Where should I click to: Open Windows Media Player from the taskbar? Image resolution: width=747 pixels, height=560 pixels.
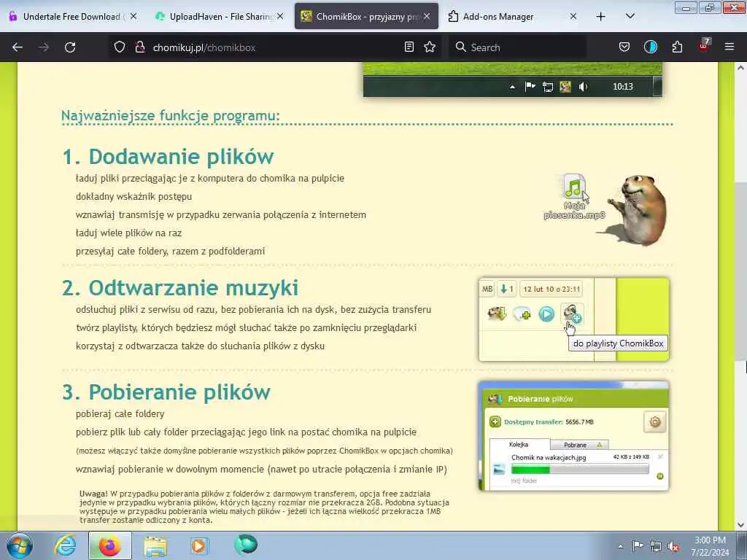coord(199,545)
